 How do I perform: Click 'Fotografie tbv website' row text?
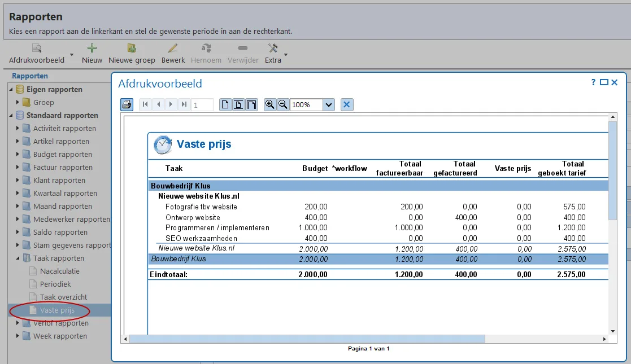coord(201,207)
